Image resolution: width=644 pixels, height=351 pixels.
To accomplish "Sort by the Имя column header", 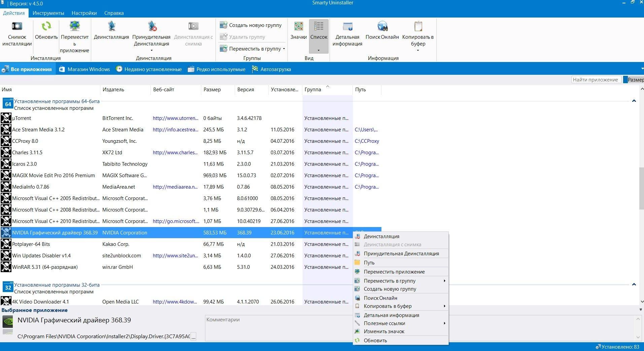I will click(50, 90).
